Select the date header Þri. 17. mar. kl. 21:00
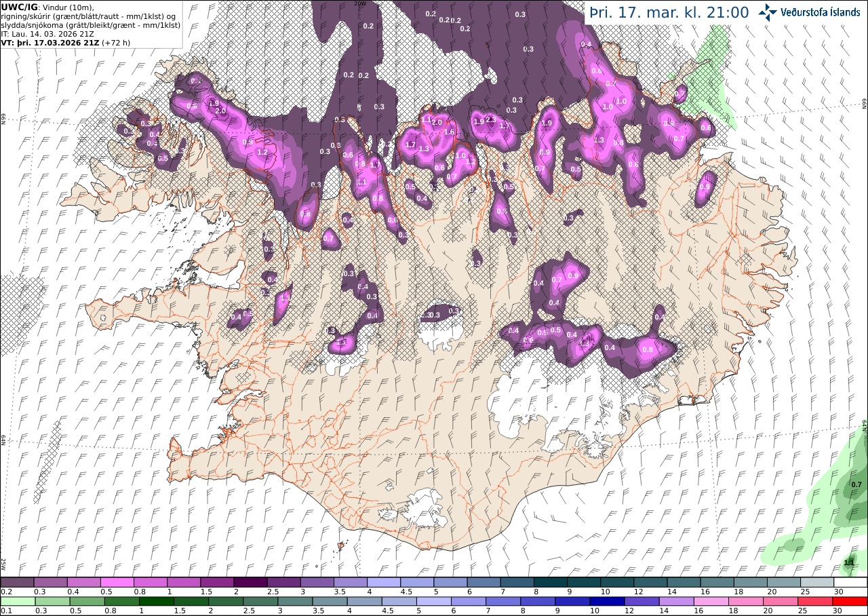 tap(669, 13)
